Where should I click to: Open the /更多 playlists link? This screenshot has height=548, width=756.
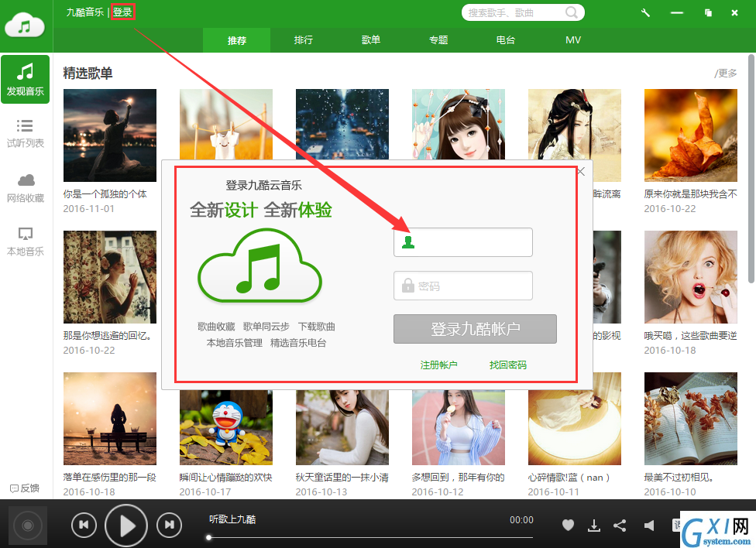coord(726,74)
